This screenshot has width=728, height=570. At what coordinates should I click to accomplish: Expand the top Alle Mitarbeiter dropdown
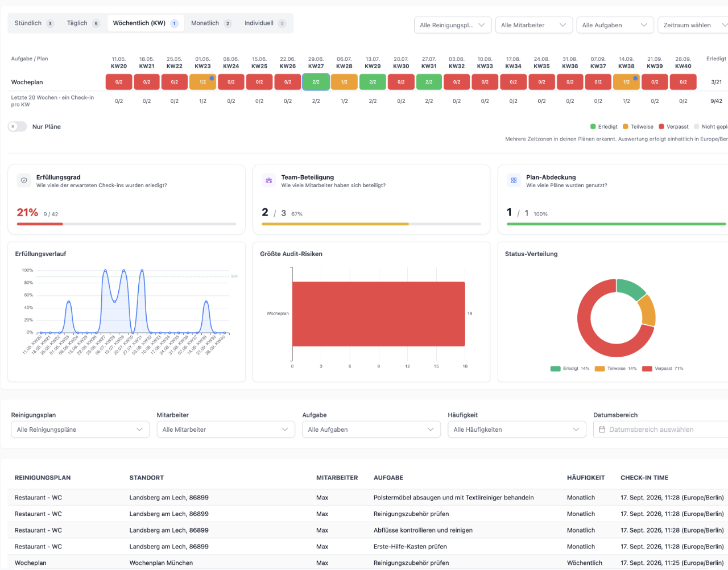tap(533, 25)
